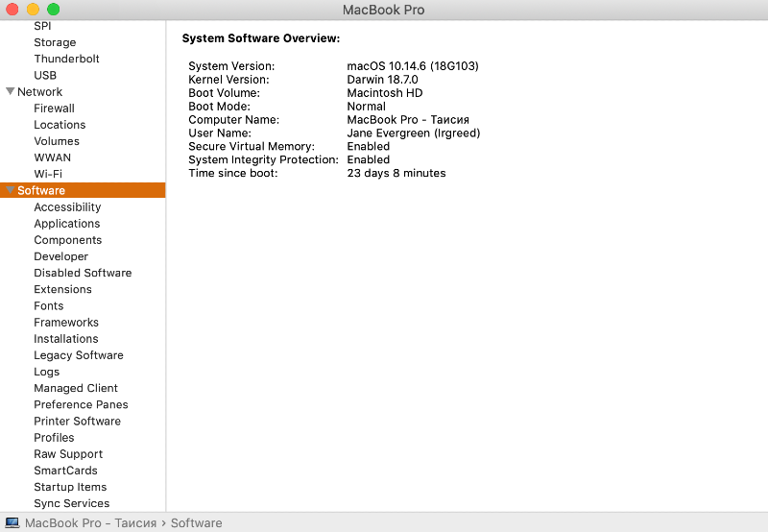This screenshot has height=532, width=768.
Task: Close the window with the red button
Action: click(x=12, y=10)
